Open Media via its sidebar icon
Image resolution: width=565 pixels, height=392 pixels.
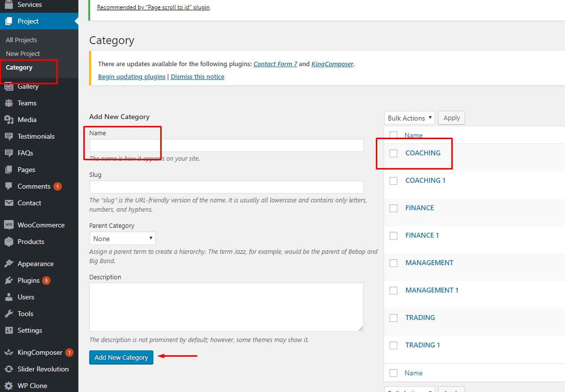click(x=9, y=120)
